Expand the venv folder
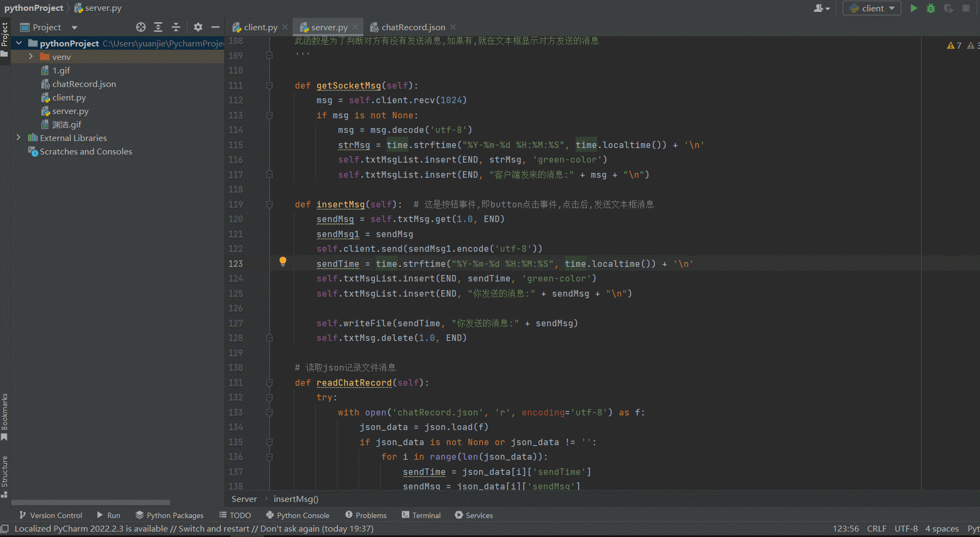Viewport: 980px width, 537px height. (31, 57)
